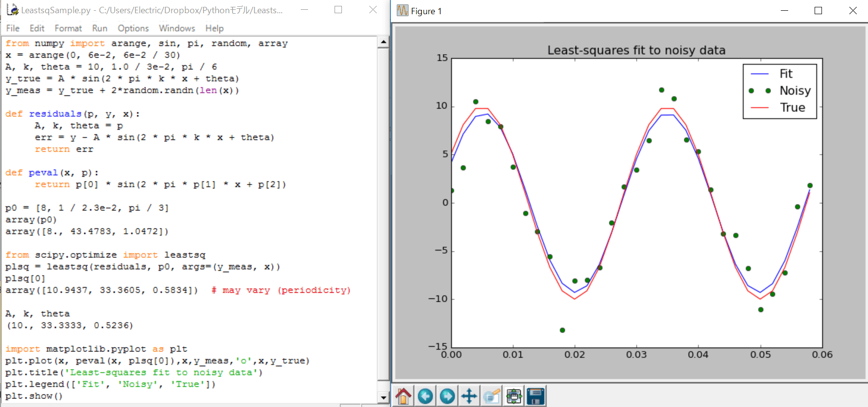The height and width of the screenshot is (407, 868).
Task: Click the 'y_true = A * sin' line
Action: (122, 79)
